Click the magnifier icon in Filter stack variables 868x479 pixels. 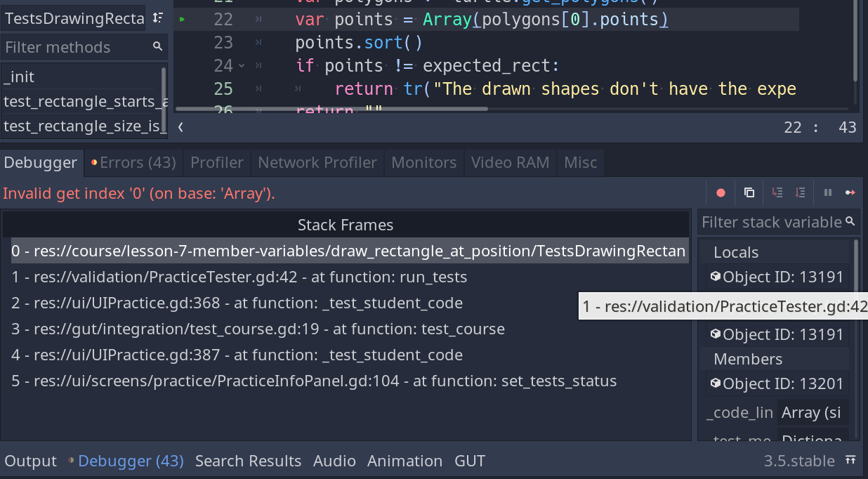pos(850,222)
